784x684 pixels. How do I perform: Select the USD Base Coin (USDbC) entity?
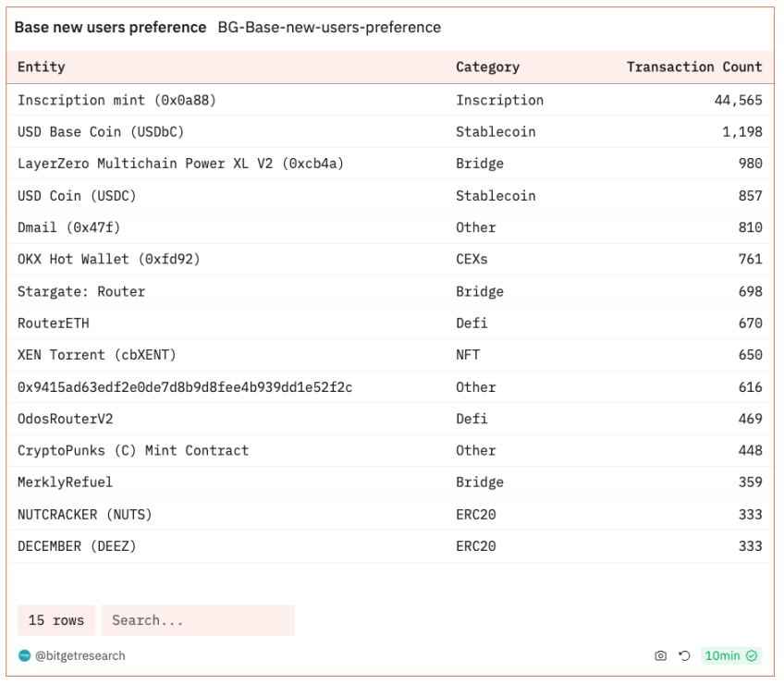101,132
